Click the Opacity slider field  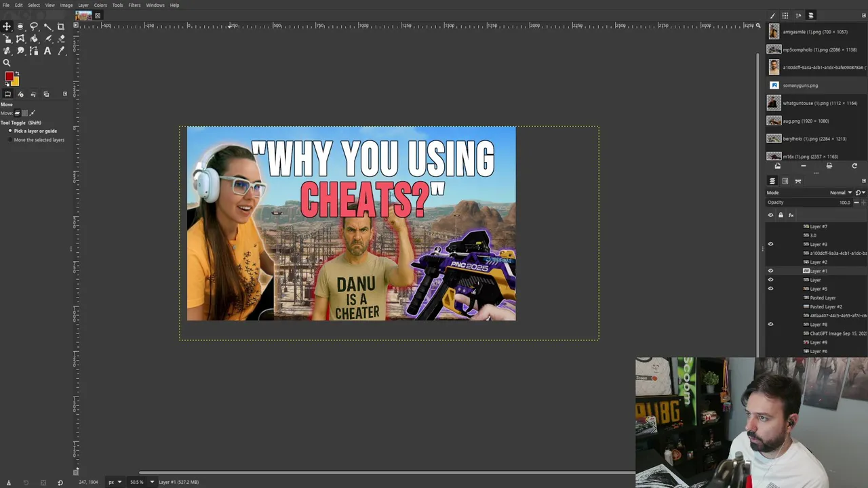click(808, 203)
